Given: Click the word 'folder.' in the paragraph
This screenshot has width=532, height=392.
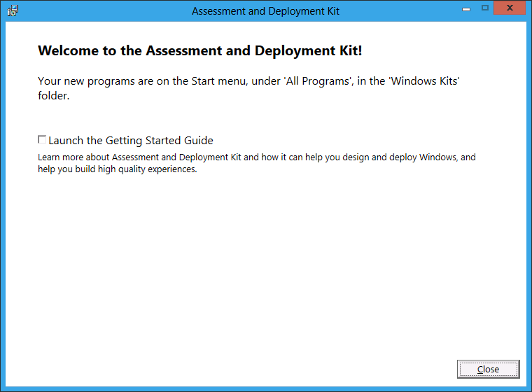Looking at the screenshot, I should [x=53, y=97].
